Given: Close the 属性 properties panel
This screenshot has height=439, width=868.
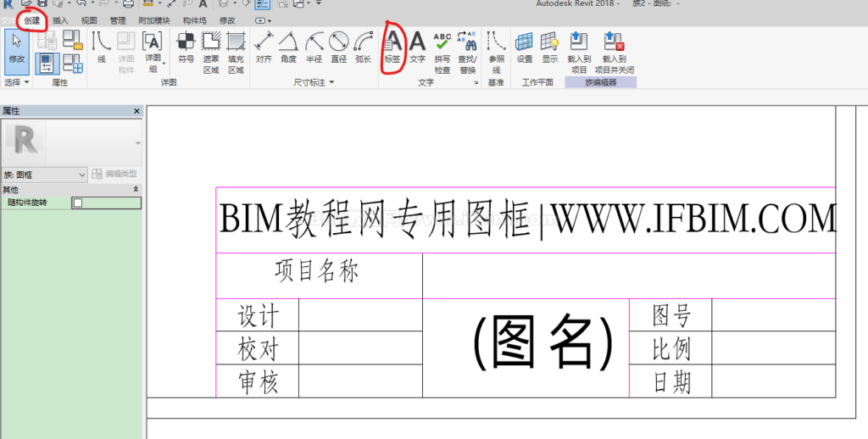Looking at the screenshot, I should (136, 112).
